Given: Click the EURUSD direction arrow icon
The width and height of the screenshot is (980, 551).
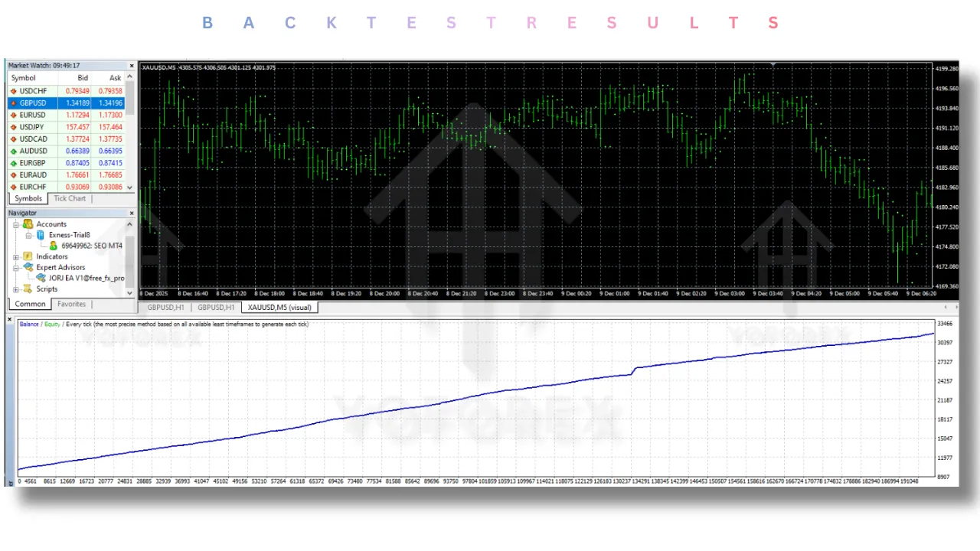Looking at the screenshot, I should [x=14, y=115].
